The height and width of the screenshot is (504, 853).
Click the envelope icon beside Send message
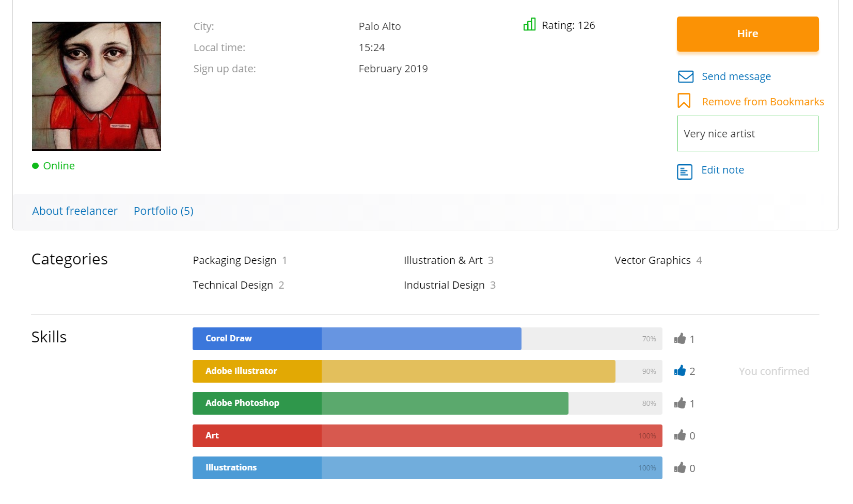coord(685,76)
